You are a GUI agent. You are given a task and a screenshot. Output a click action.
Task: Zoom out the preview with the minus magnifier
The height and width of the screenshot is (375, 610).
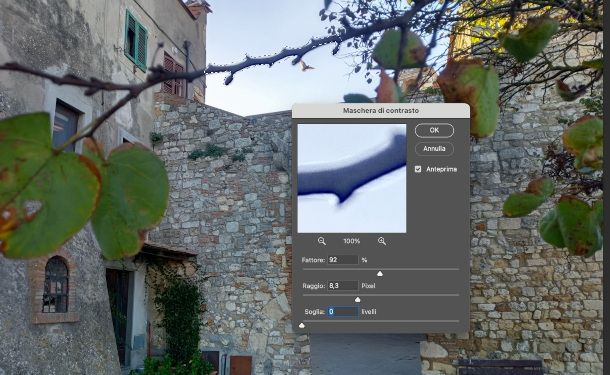tap(322, 241)
